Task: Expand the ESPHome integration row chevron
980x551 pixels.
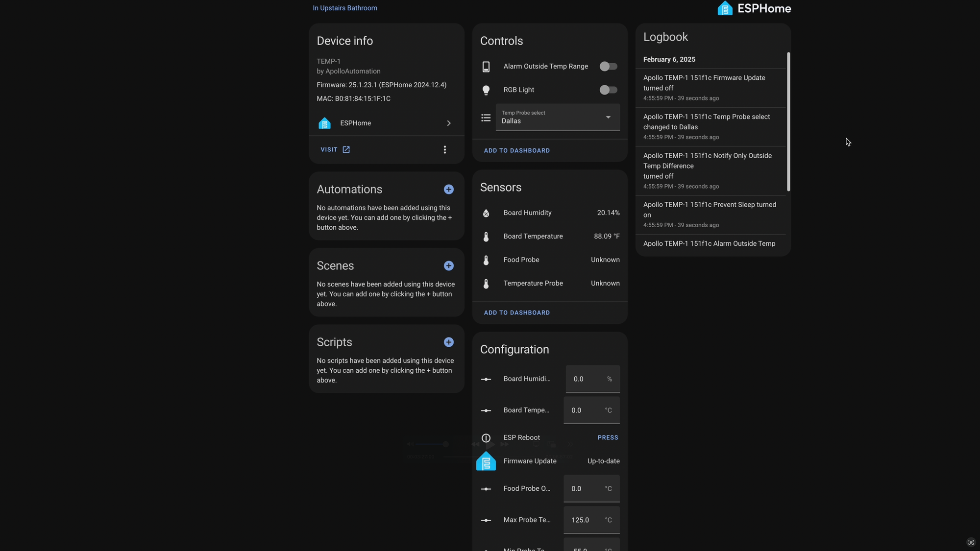Action: [x=448, y=123]
